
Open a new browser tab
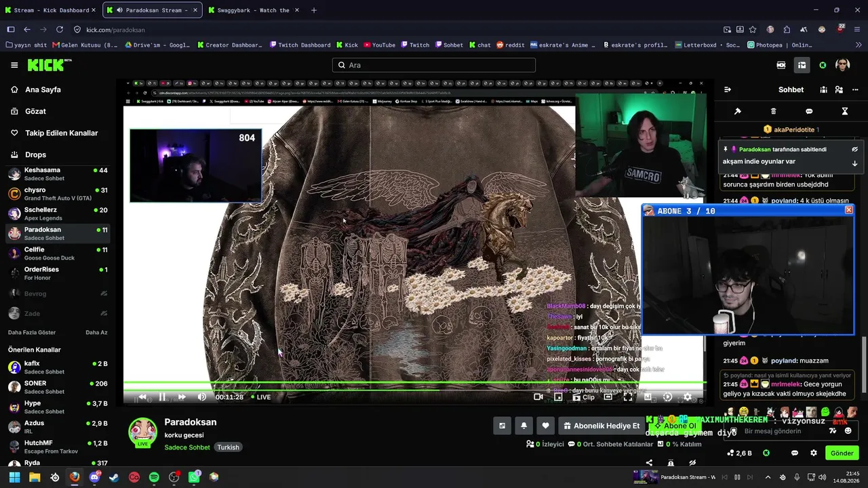(314, 10)
